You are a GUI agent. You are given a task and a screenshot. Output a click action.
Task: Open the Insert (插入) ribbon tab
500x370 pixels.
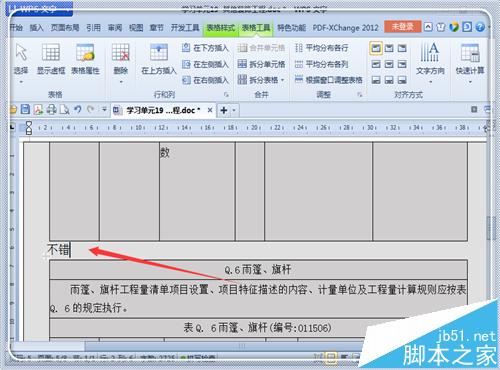click(37, 27)
